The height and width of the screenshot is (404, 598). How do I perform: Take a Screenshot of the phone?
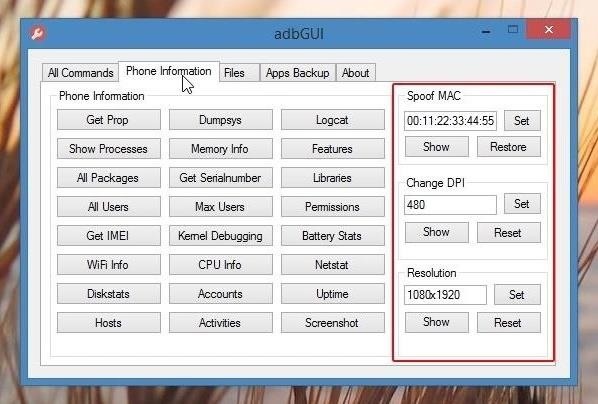pyautogui.click(x=333, y=323)
